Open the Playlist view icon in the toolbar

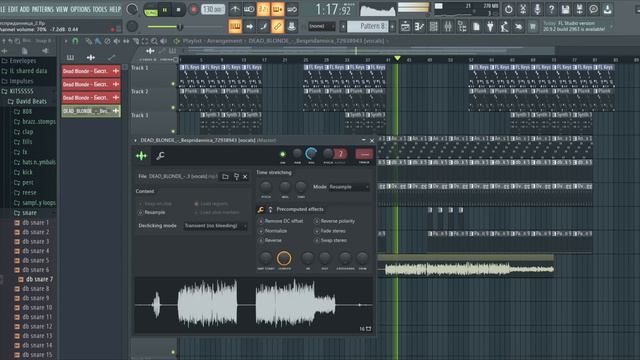click(405, 27)
